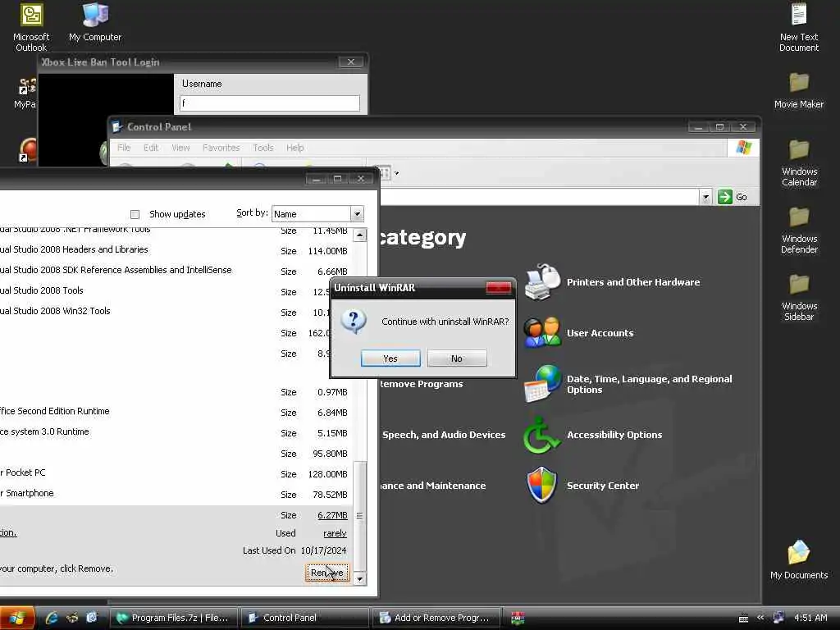The height and width of the screenshot is (630, 840).
Task: Click Go button text in address bar
Action: click(742, 197)
